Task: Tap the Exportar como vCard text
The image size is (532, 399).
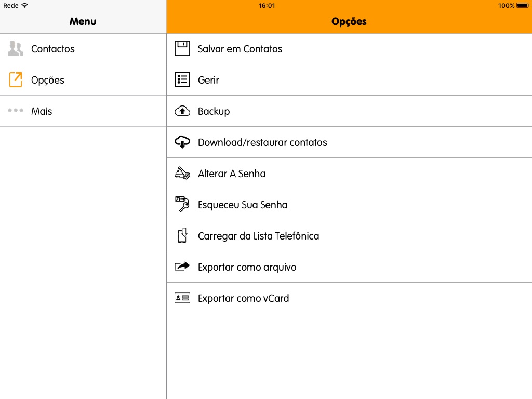Action: pyautogui.click(x=243, y=298)
